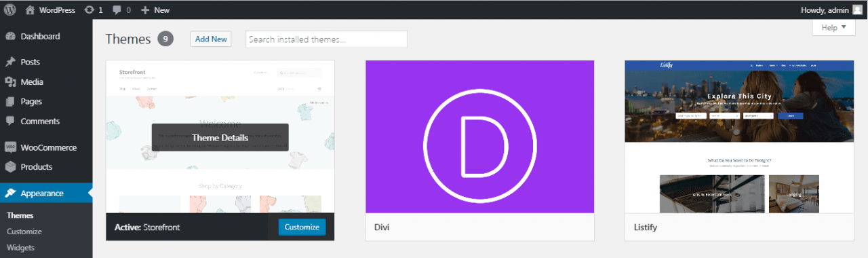
Task: Open Howdy, admin account menu
Action: click(824, 10)
